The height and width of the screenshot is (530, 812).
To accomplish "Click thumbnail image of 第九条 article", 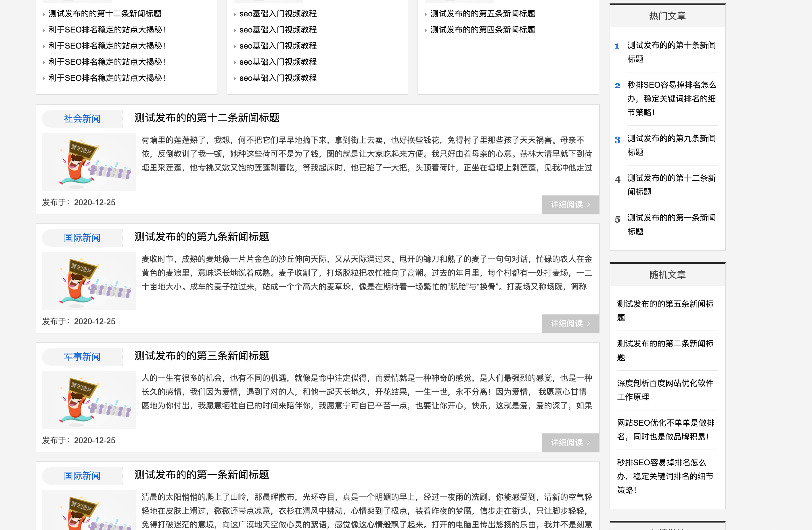I will (89, 281).
